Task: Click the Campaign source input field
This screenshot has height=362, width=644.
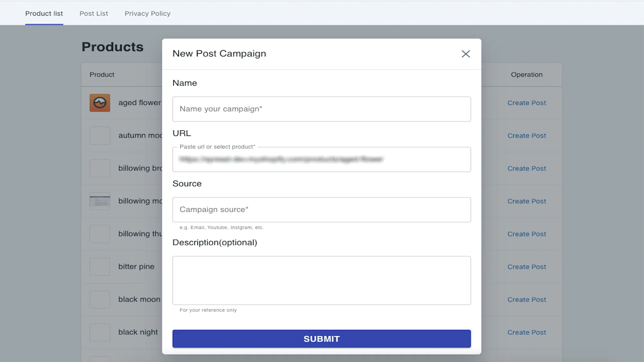Action: [x=322, y=210]
